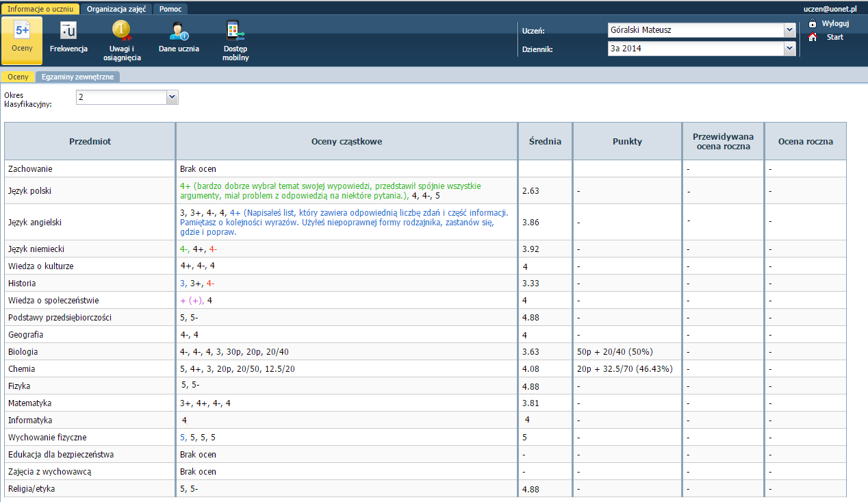Image resolution: width=868 pixels, height=502 pixels.
Task: Click Edukacja dla bezpieczeństwa row label
Action: [61, 455]
